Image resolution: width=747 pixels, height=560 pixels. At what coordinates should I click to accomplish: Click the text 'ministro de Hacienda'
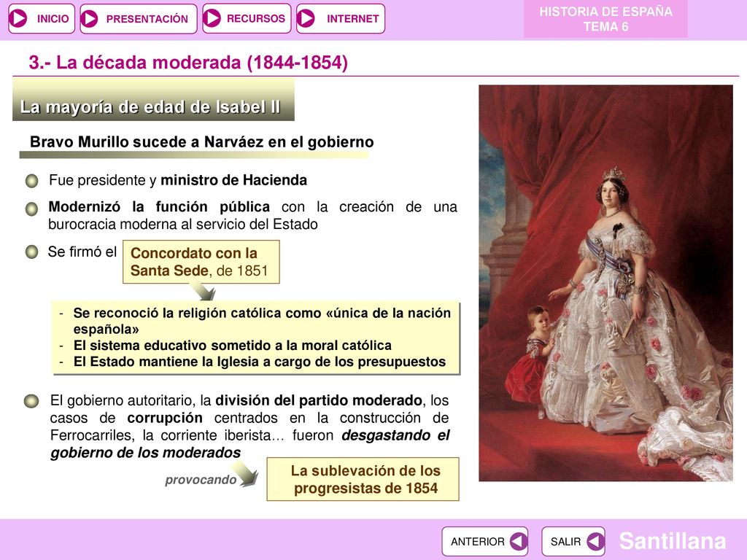click(x=233, y=180)
